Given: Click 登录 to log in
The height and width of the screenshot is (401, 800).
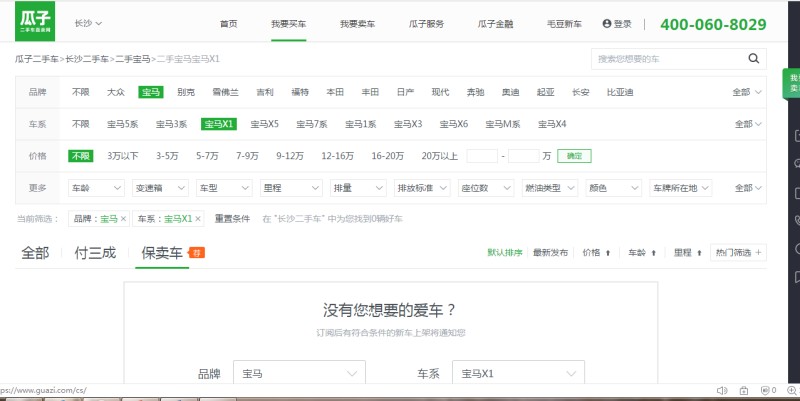Looking at the screenshot, I should point(622,23).
